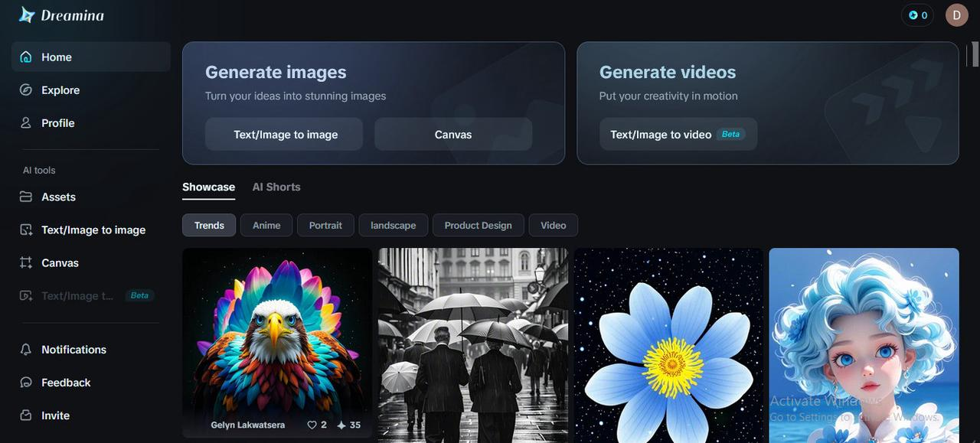Open the user avatar labeled D
This screenshot has height=443, width=980.
(x=957, y=15)
